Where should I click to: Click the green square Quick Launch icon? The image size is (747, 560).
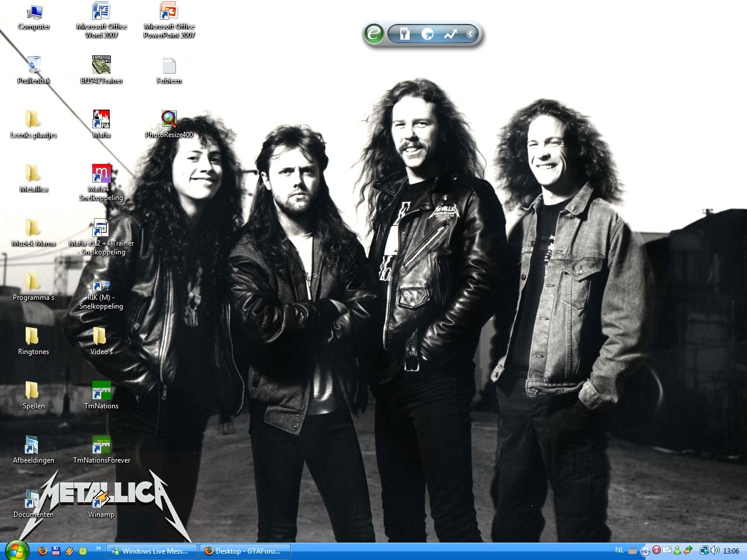[x=83, y=551]
